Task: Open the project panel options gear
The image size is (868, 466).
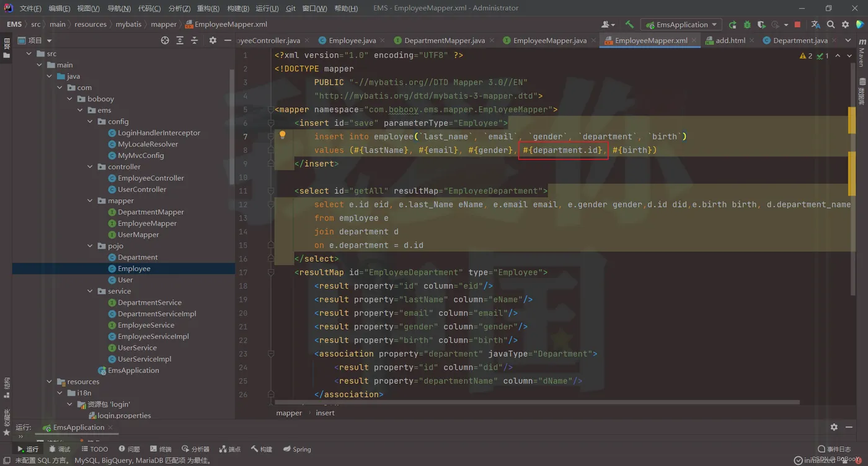Action: [213, 40]
